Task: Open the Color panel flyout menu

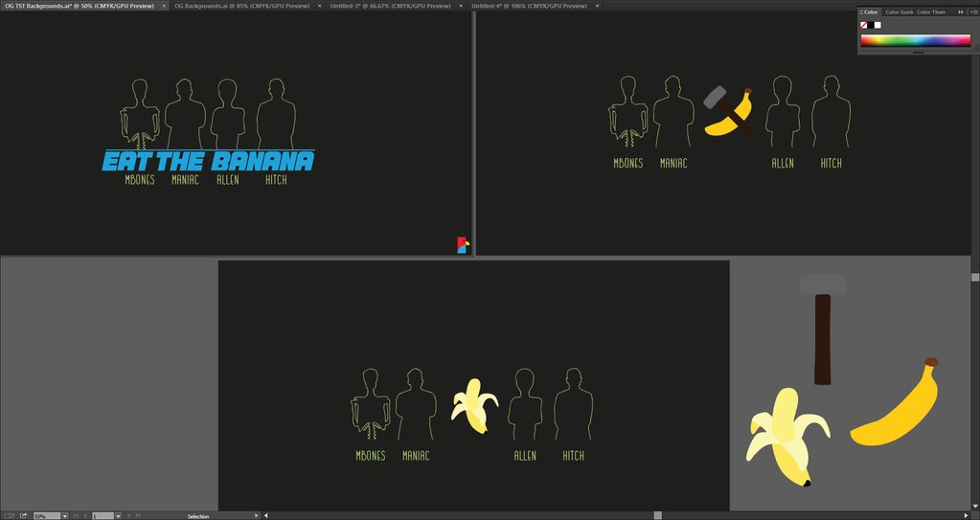Action: 972,11
